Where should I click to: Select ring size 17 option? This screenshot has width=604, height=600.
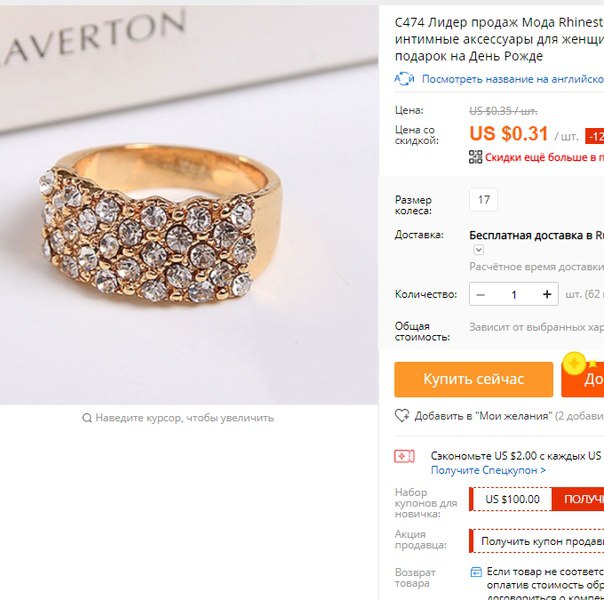tap(483, 200)
